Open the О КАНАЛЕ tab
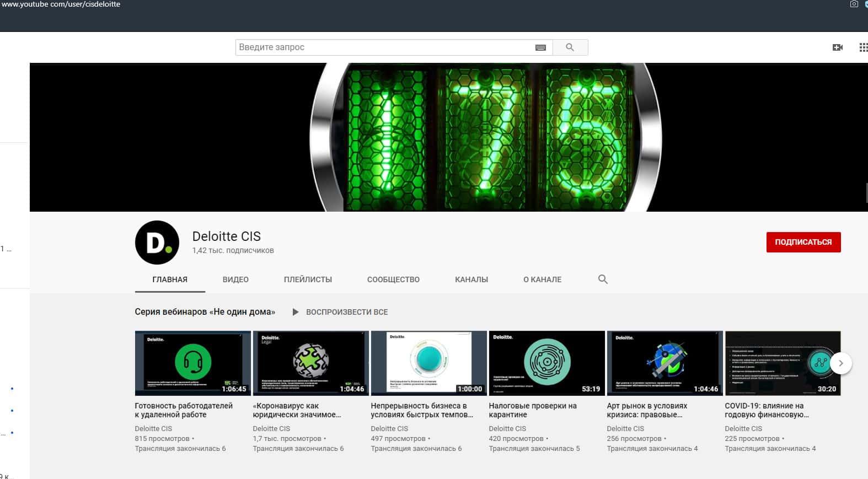This screenshot has height=479, width=868. (542, 279)
